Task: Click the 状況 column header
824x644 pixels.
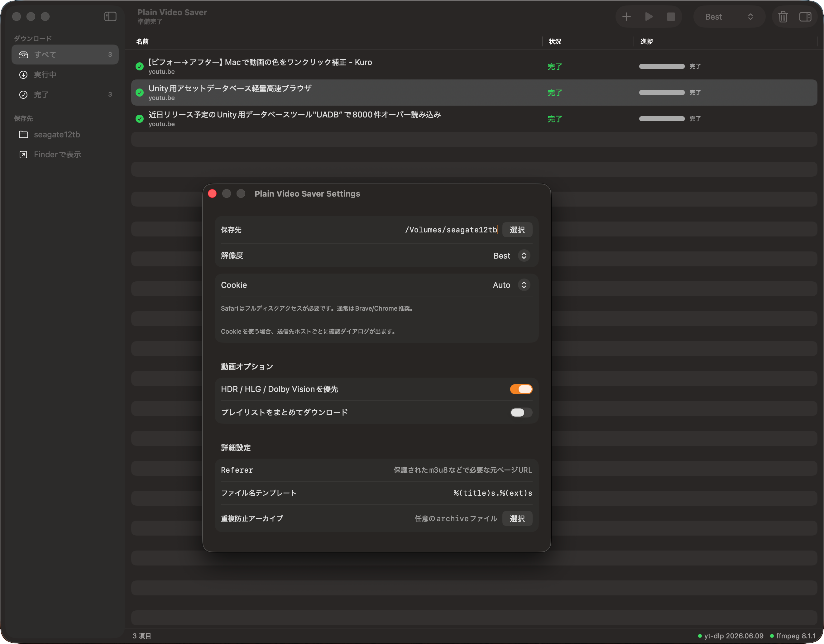Action: pos(555,41)
